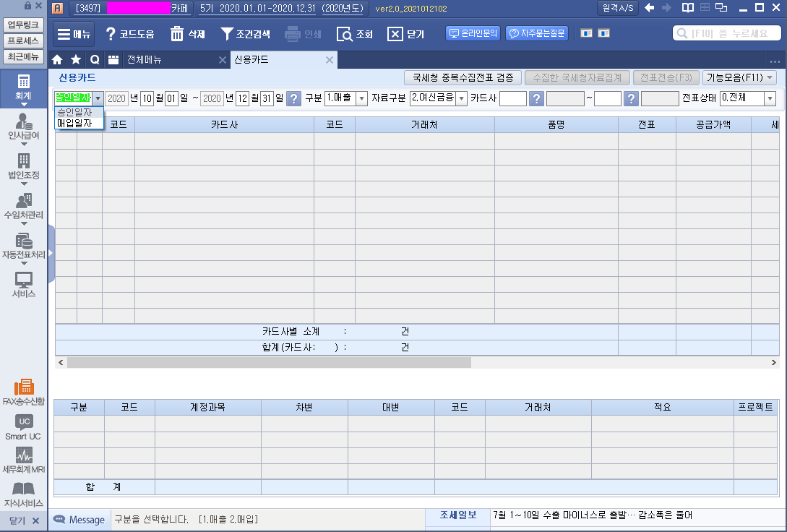The height and width of the screenshot is (532, 787).
Task: Close the 신용카드 tab
Action: (330, 60)
